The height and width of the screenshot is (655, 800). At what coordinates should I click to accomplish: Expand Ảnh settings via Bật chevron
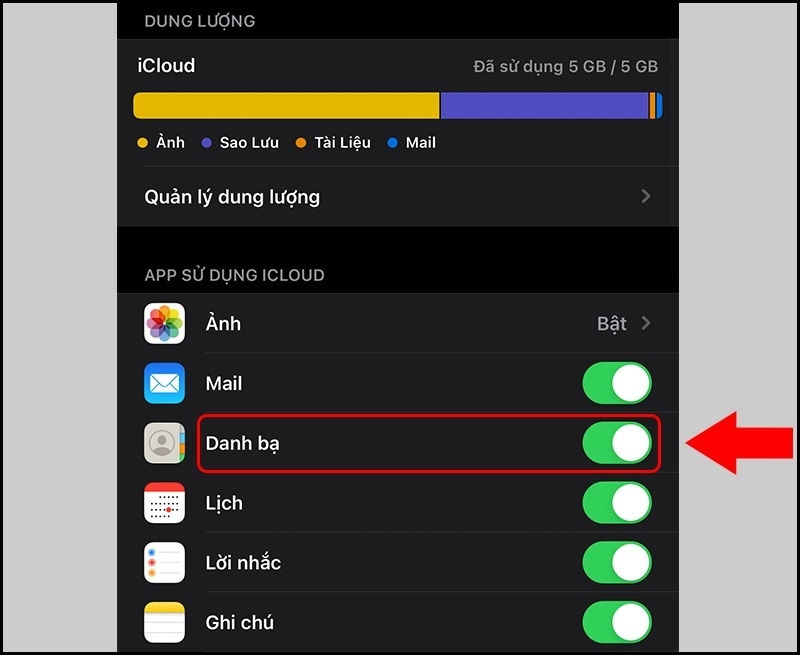(646, 323)
